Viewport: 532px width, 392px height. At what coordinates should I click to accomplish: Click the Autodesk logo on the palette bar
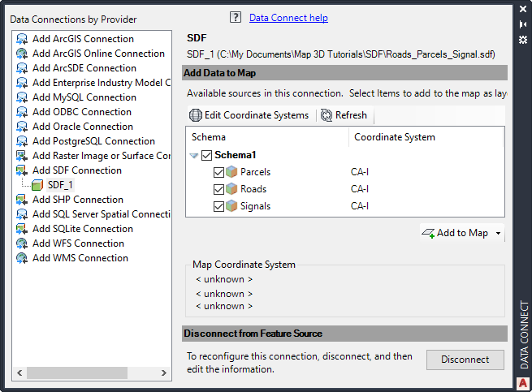click(x=524, y=381)
